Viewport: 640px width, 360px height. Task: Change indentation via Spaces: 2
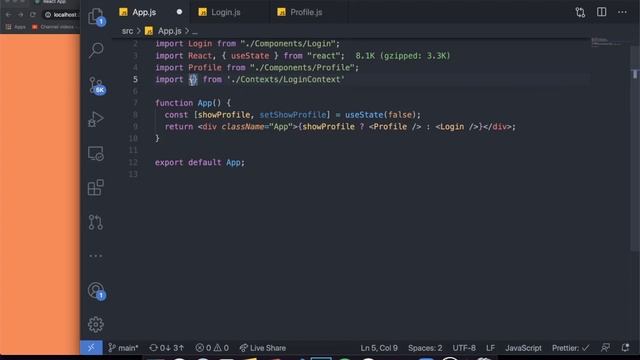425,348
